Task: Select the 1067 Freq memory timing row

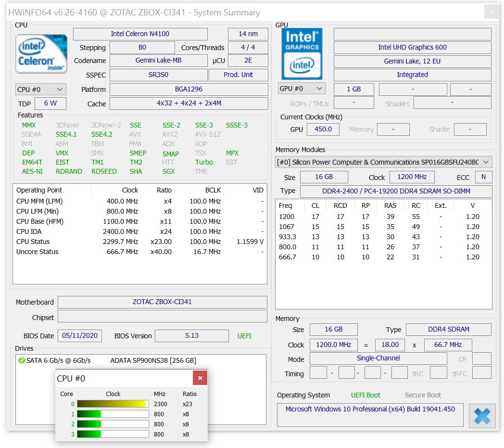Action: click(383, 227)
